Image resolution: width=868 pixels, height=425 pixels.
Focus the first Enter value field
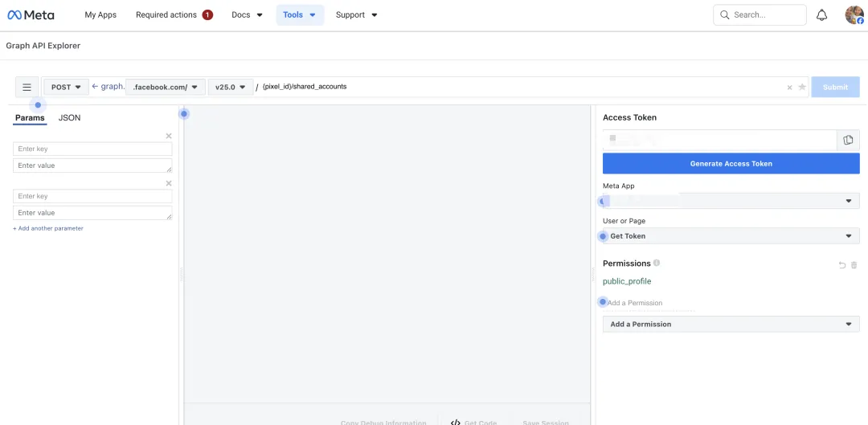point(92,166)
